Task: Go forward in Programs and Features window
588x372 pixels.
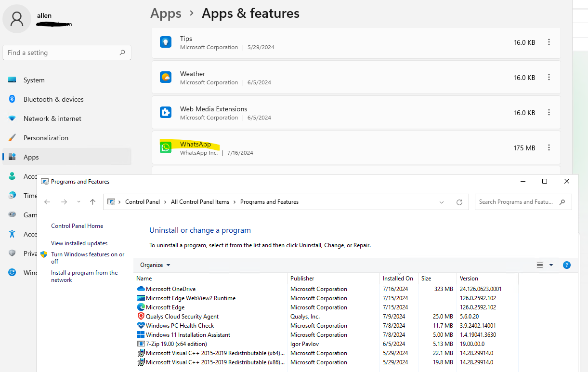Action: pos(64,202)
